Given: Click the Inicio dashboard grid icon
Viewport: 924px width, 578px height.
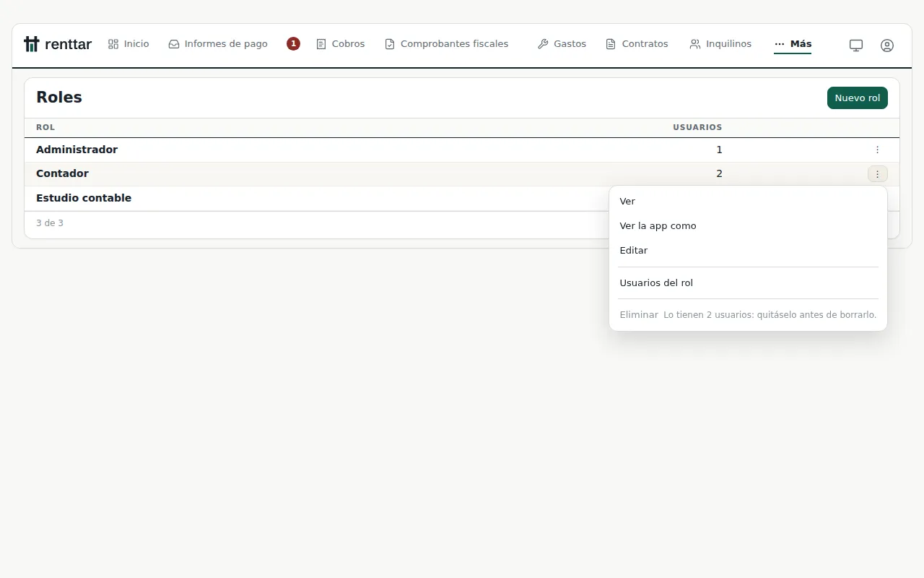Looking at the screenshot, I should [x=113, y=44].
